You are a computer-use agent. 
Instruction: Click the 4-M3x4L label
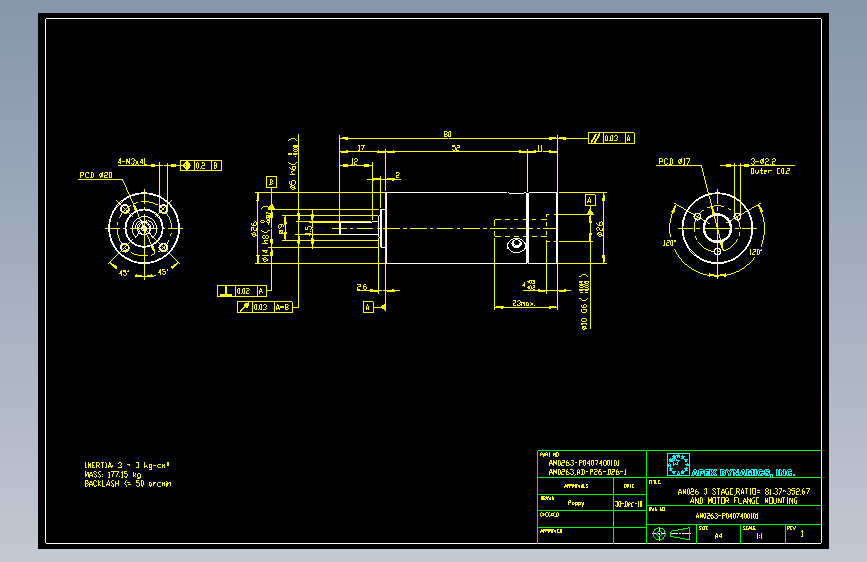pos(132,162)
